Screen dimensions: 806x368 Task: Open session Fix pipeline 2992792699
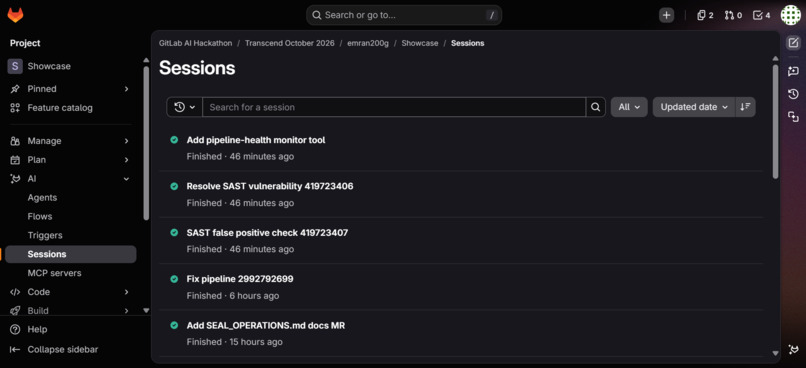point(240,279)
